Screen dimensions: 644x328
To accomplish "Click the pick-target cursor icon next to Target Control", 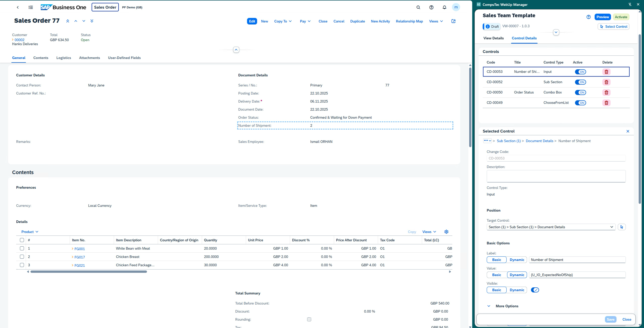I will click(x=621, y=227).
